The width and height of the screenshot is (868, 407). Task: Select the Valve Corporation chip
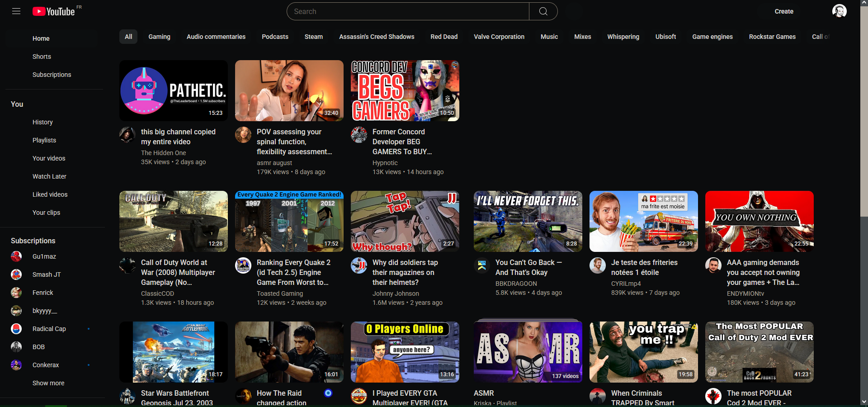(499, 37)
